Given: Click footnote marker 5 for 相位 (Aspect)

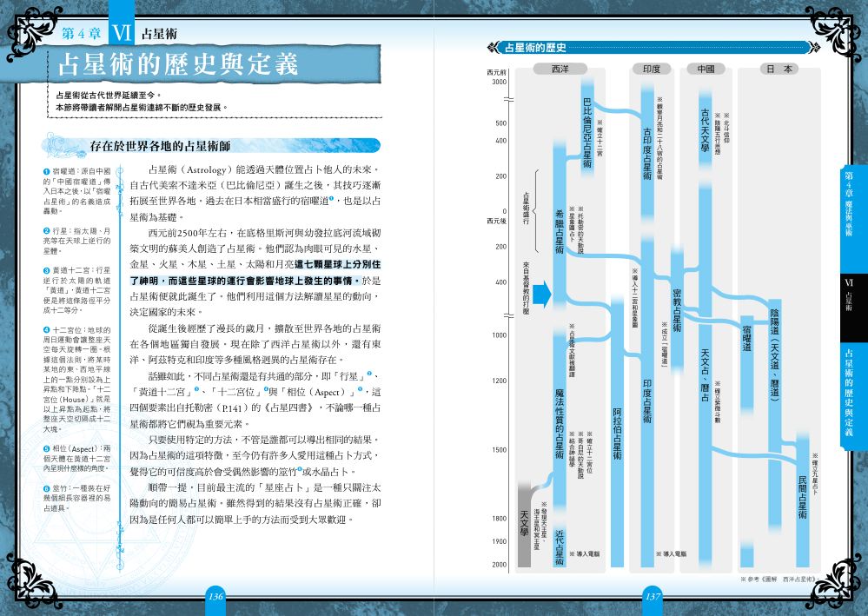Looking at the screenshot, I should point(47,449).
